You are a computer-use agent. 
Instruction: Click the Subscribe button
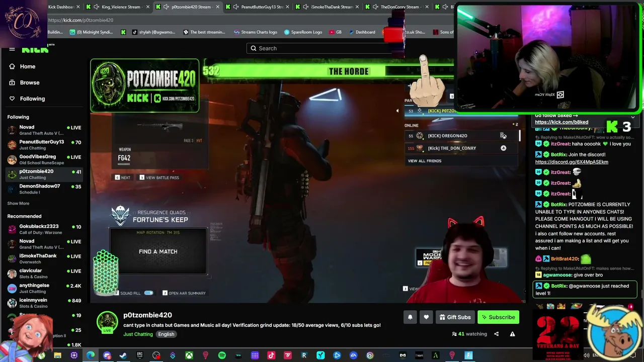498,317
